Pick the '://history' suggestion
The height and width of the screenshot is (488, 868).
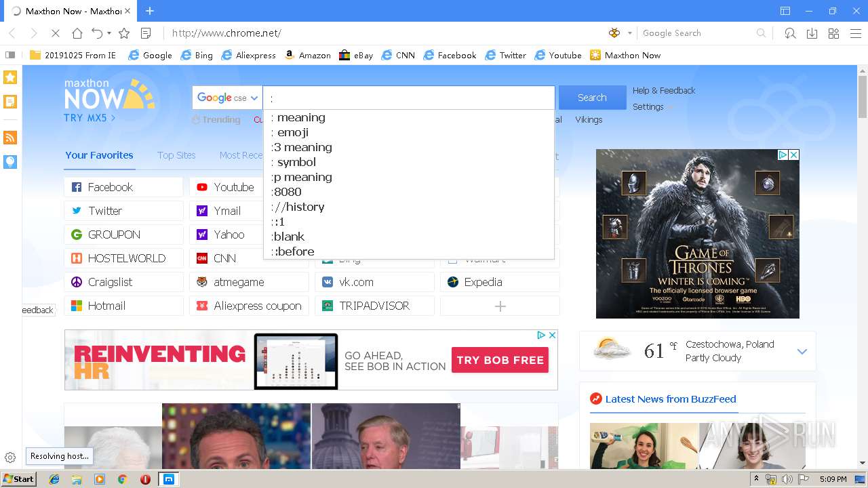409,207
